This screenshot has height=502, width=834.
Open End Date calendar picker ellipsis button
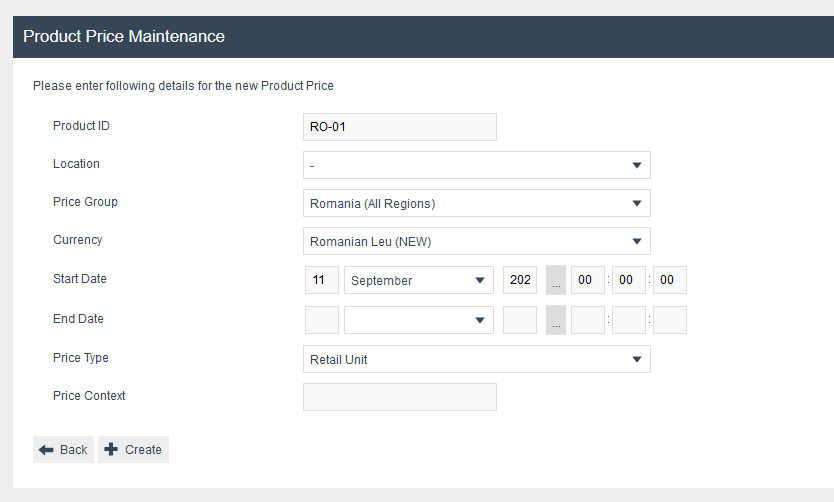(556, 320)
